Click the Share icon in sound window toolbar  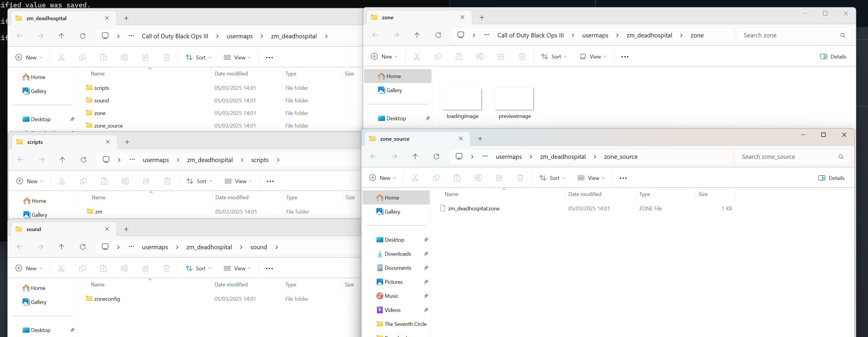(145, 268)
